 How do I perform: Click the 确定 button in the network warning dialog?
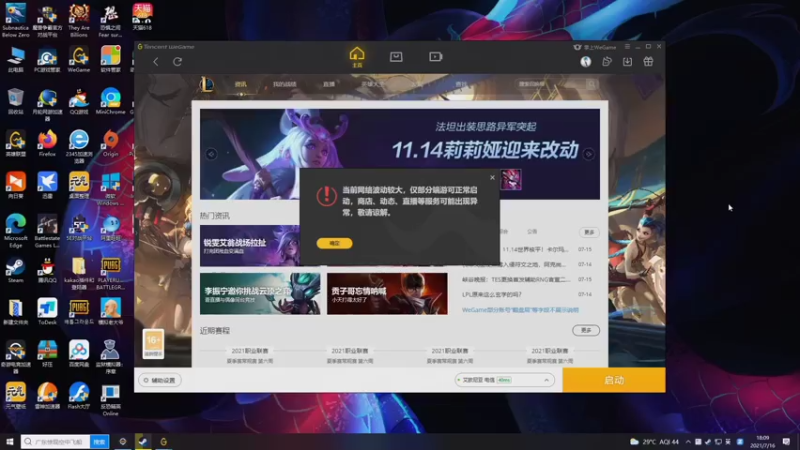334,243
